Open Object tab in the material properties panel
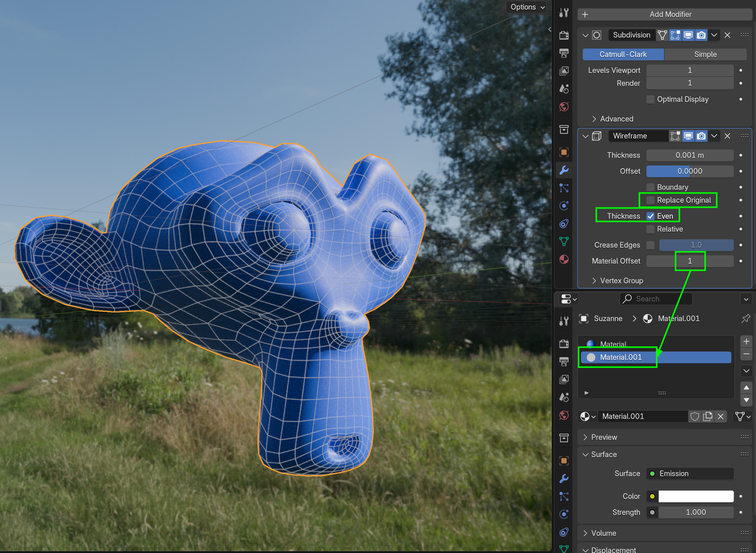Screen dimensions: 756x553 [564, 460]
